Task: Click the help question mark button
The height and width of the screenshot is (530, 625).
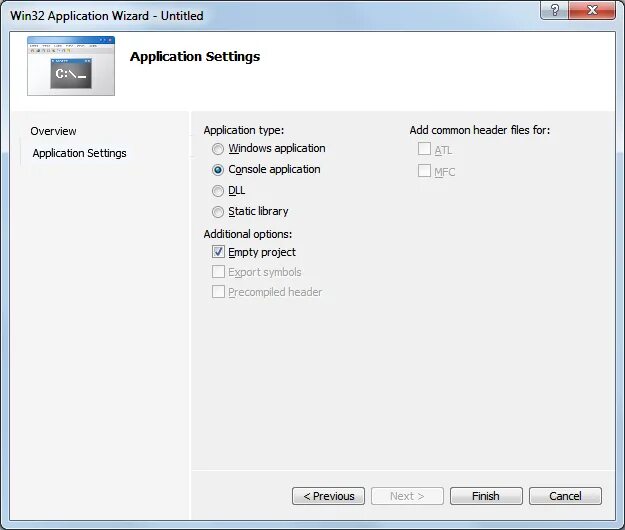Action: pyautogui.click(x=554, y=10)
